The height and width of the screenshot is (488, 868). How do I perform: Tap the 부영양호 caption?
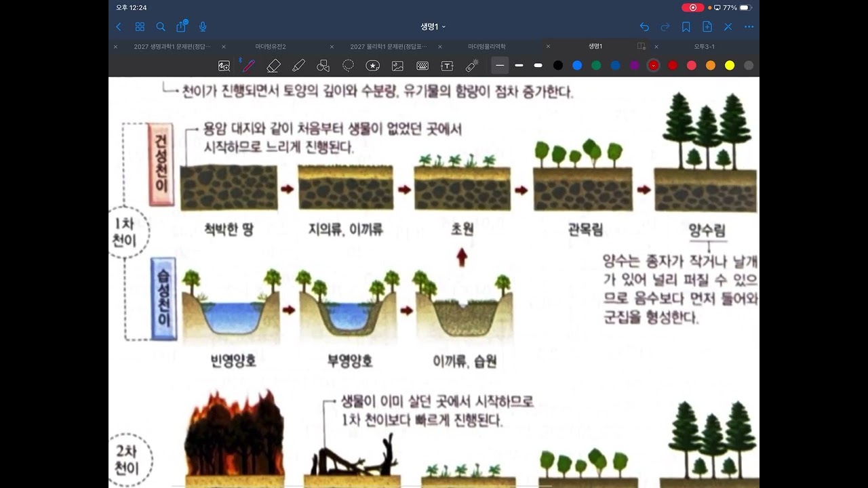pyautogui.click(x=349, y=361)
